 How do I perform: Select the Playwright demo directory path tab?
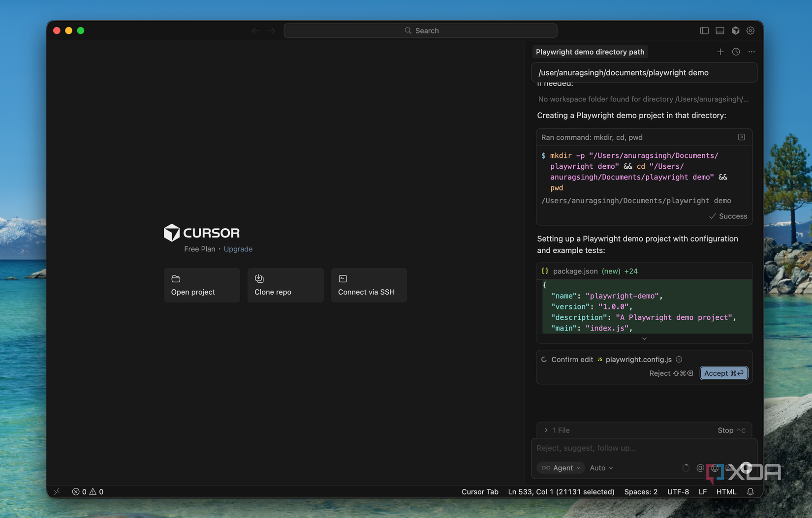click(x=590, y=52)
